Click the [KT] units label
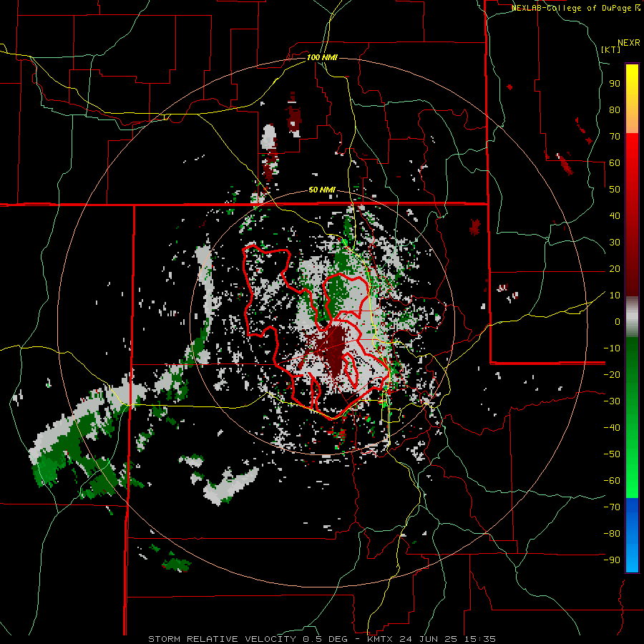Viewport: 644px width, 644px height. pyautogui.click(x=611, y=49)
